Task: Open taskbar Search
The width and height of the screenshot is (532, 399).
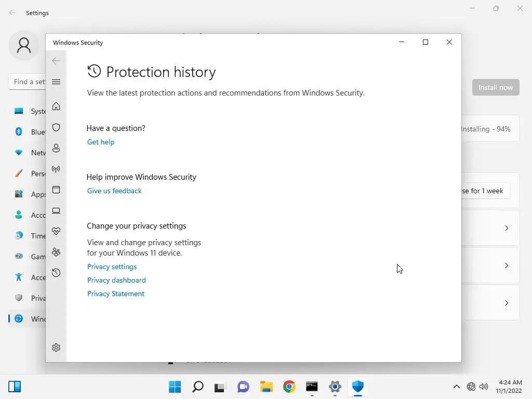Action: [198, 387]
